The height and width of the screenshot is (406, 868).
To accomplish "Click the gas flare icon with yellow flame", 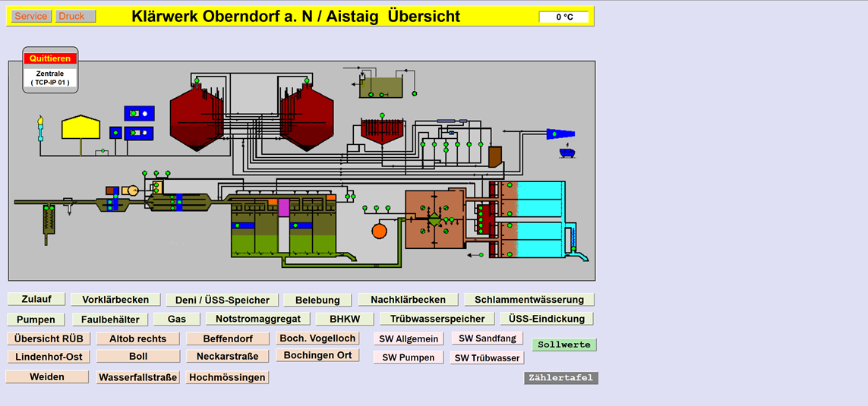I will click(39, 128).
